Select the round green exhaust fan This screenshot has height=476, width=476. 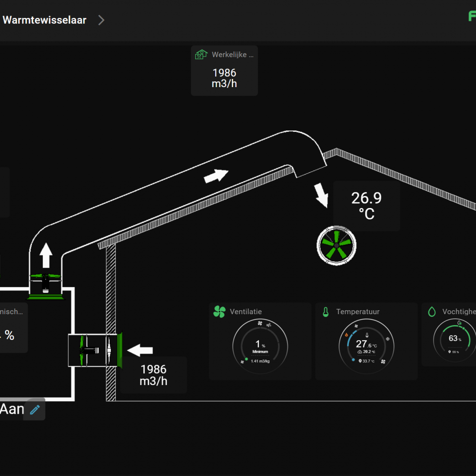click(x=336, y=245)
